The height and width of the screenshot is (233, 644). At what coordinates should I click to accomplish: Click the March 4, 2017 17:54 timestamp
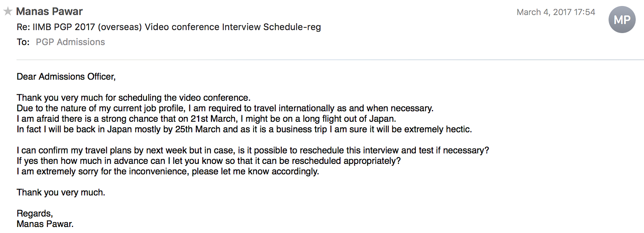(x=555, y=12)
